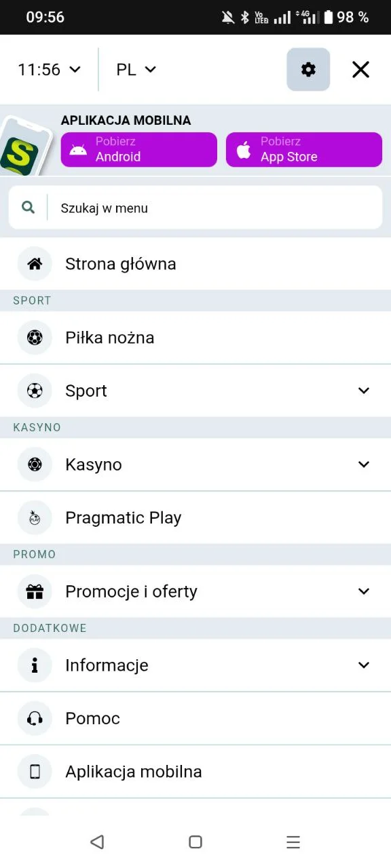
Task: Expand the Sport section chevron
Action: tap(364, 391)
